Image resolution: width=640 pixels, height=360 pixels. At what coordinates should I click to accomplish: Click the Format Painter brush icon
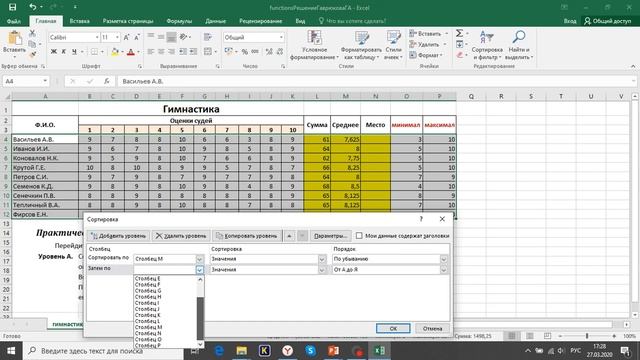(x=32, y=54)
